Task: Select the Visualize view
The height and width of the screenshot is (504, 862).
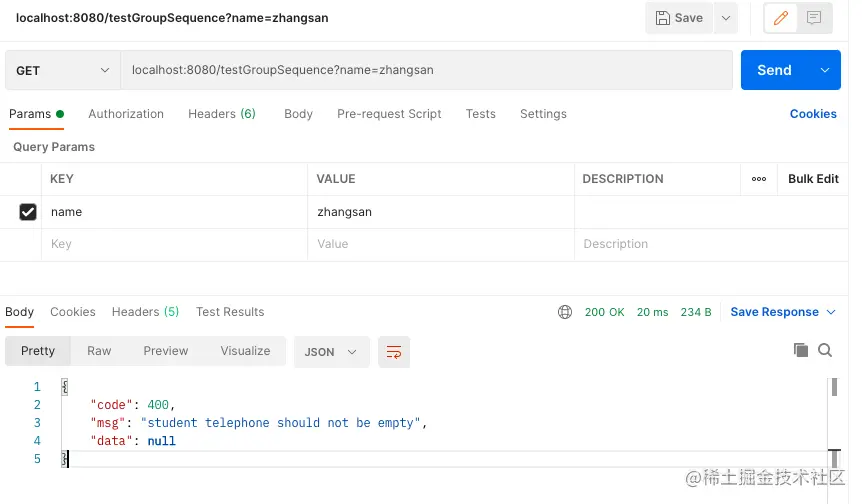Action: pos(245,351)
